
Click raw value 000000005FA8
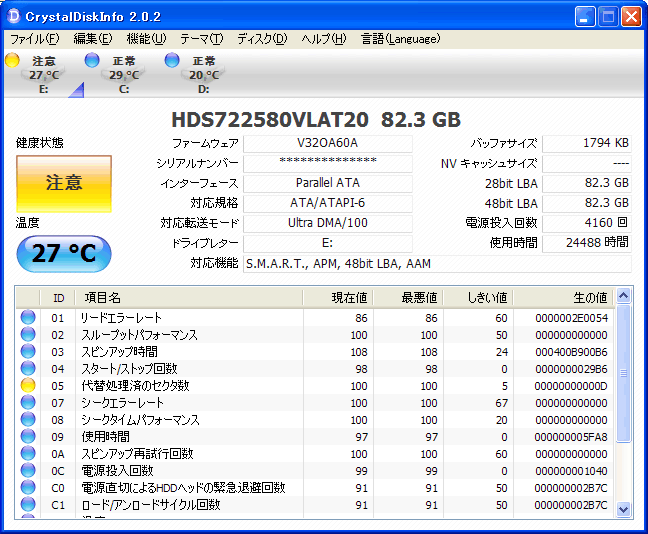click(571, 437)
